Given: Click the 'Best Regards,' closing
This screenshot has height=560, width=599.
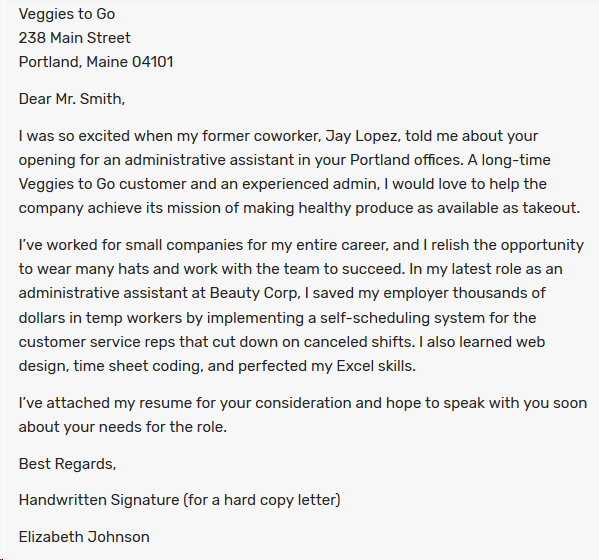Looking at the screenshot, I should pyautogui.click(x=67, y=464).
